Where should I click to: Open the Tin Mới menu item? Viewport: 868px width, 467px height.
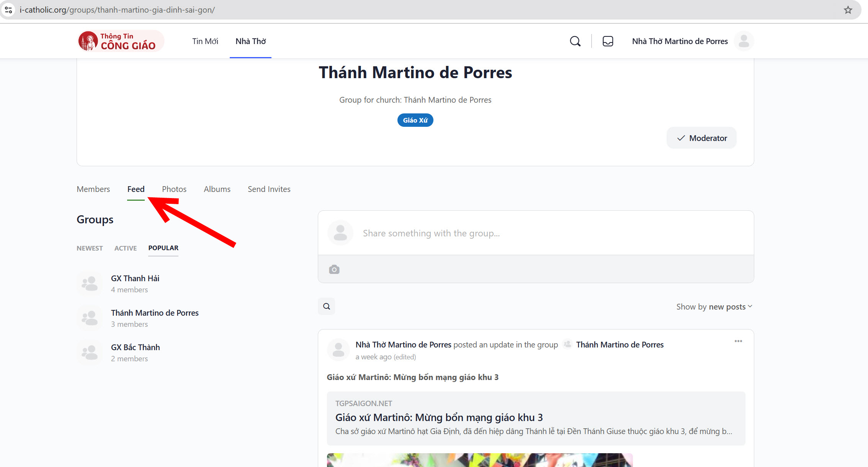[x=205, y=41]
